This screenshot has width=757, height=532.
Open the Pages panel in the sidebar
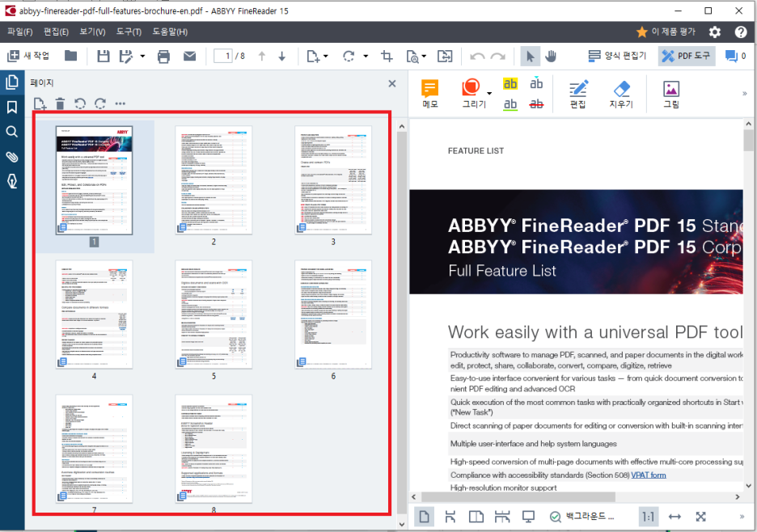(12, 82)
